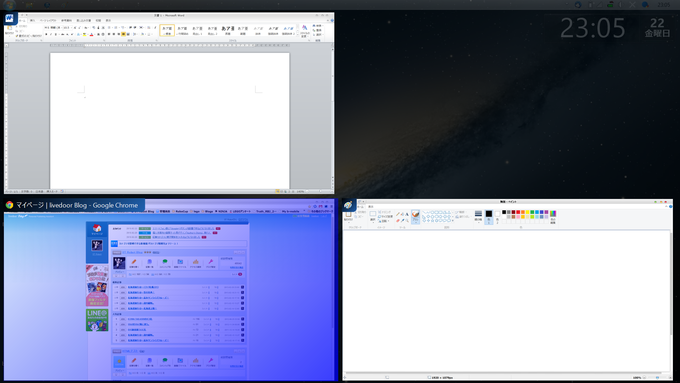The width and height of the screenshot is (680, 383).
Task: Click the Select tool in Paint ribbon
Action: point(373,217)
